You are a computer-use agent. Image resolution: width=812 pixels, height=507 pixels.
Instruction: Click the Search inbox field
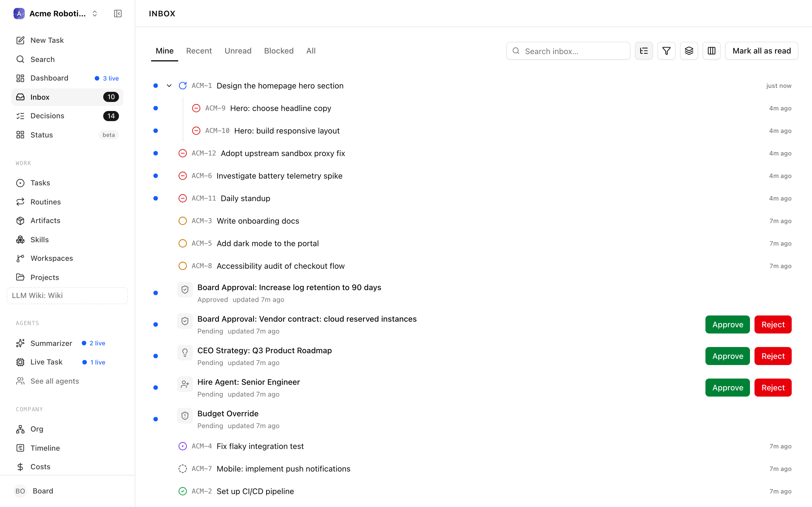click(568, 51)
